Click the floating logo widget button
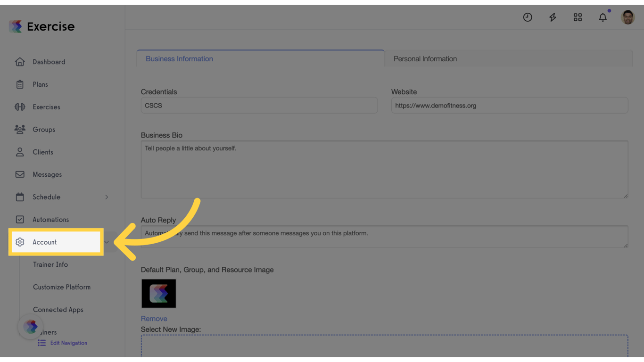 click(31, 326)
